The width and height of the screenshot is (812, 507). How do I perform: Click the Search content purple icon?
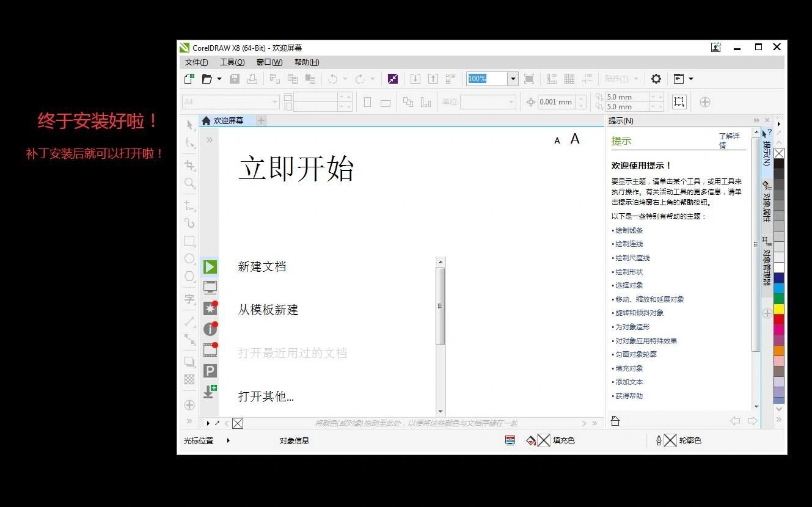tap(393, 79)
